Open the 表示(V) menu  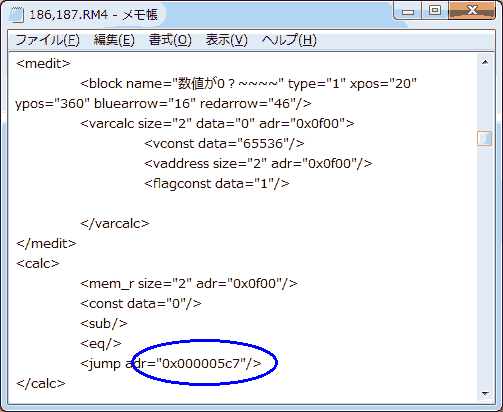click(x=226, y=40)
